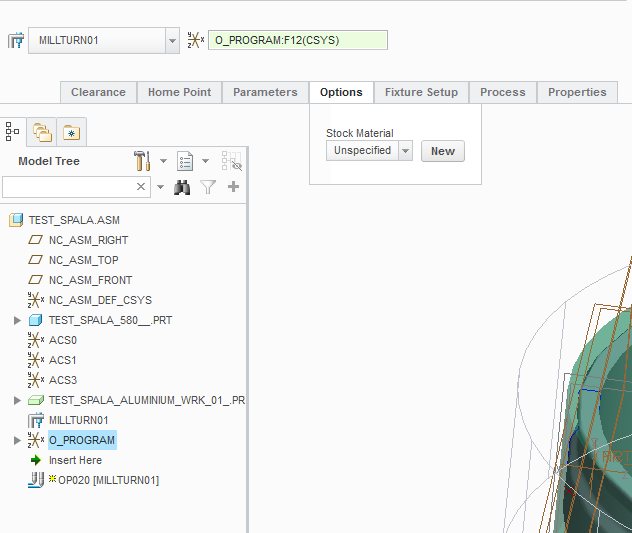This screenshot has height=533, width=632.
Task: Select O_PROGRAM in the Model Tree
Action: (x=82, y=440)
